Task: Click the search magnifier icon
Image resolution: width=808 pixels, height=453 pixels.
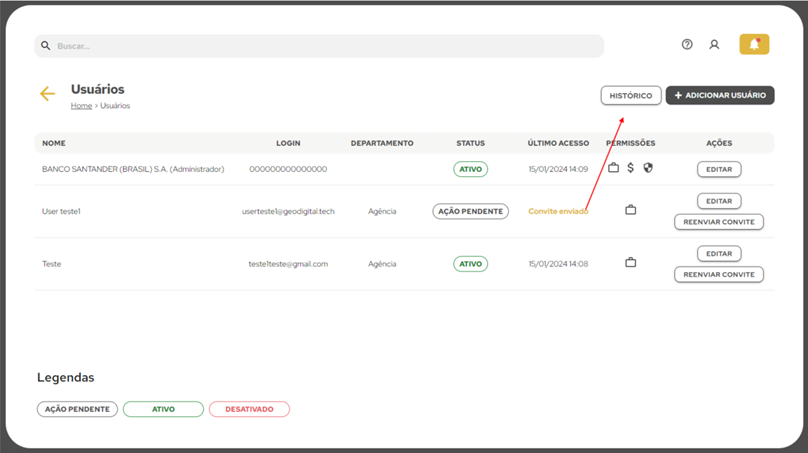Action: pyautogui.click(x=45, y=46)
